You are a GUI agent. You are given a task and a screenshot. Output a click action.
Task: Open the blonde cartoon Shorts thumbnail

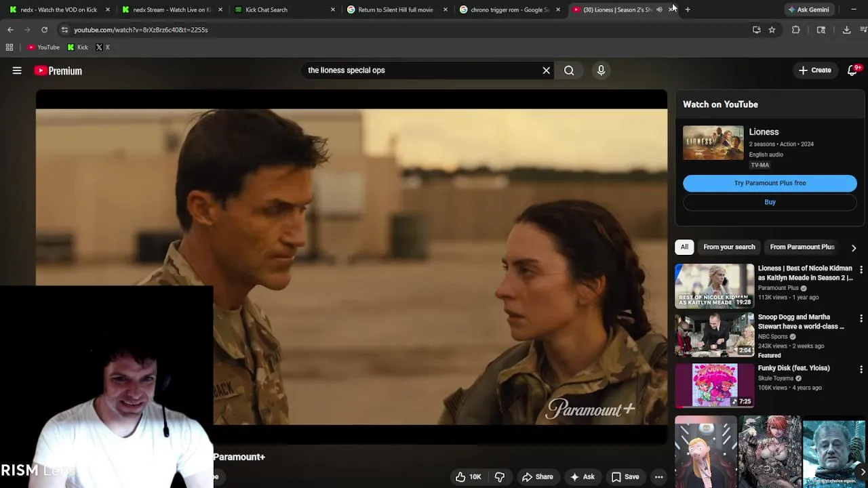coord(706,452)
